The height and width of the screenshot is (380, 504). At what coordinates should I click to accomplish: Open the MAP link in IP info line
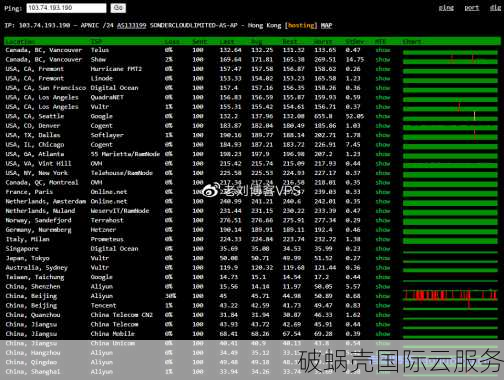pos(326,25)
